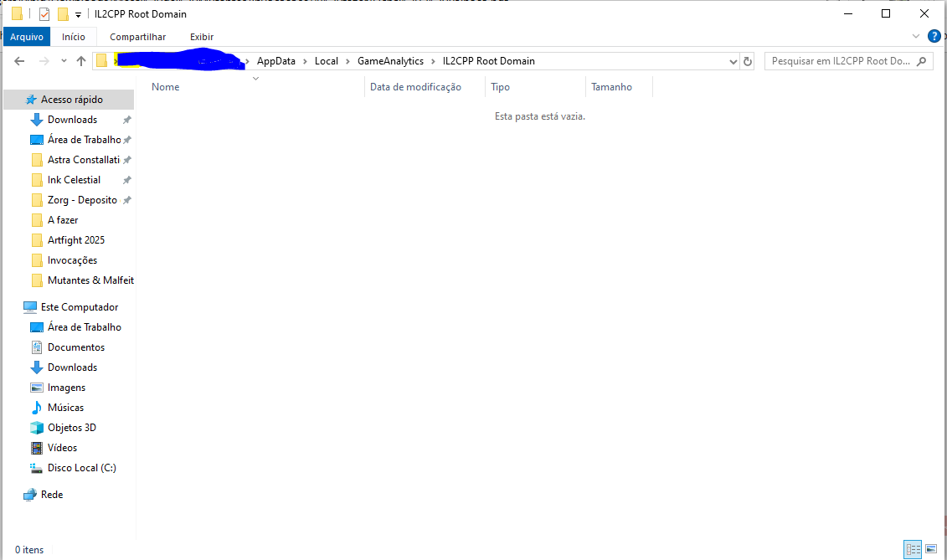Click the Properties checkmark icon in title bar

44,14
